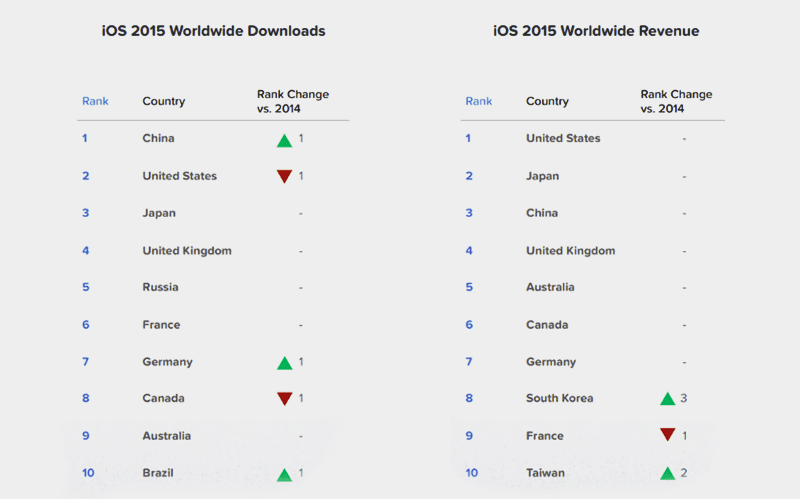Select France in Downloads table
This screenshot has height=499, width=800.
pos(161,325)
